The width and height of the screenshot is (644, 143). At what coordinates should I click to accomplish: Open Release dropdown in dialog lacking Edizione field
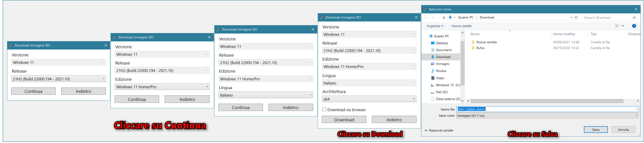point(59,79)
